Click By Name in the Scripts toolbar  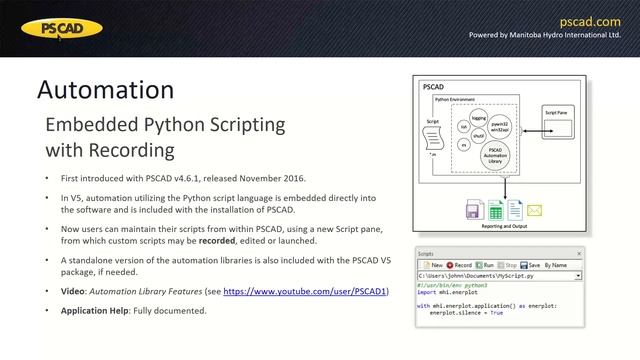556,265
